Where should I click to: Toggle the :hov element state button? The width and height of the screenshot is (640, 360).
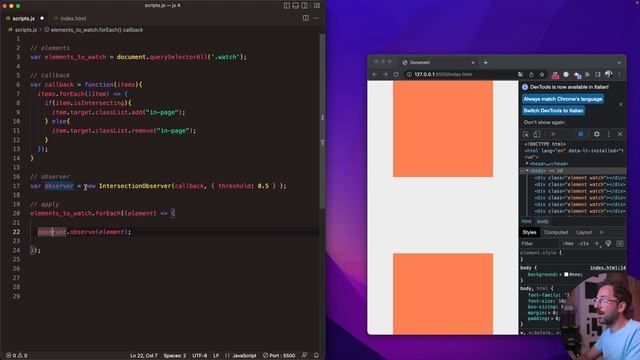pyautogui.click(x=568, y=244)
